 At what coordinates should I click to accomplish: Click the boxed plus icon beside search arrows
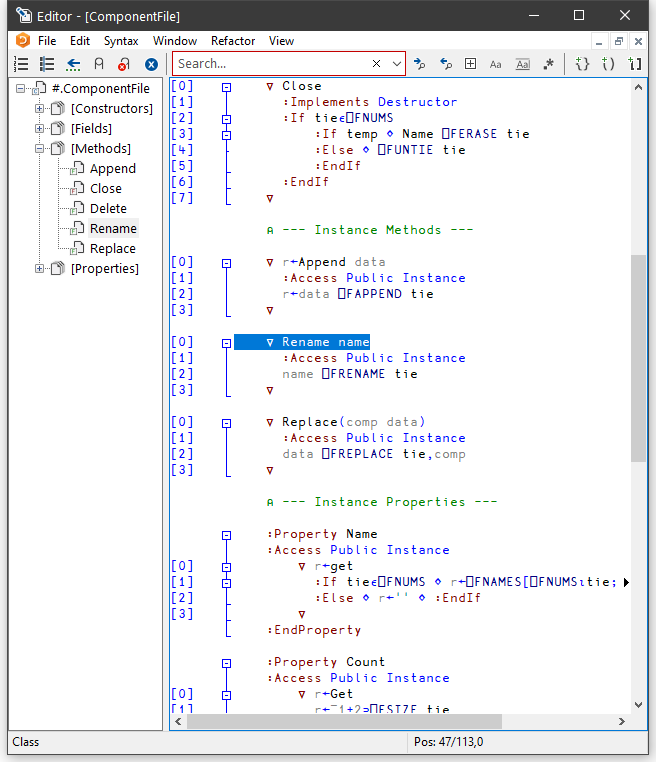471,64
